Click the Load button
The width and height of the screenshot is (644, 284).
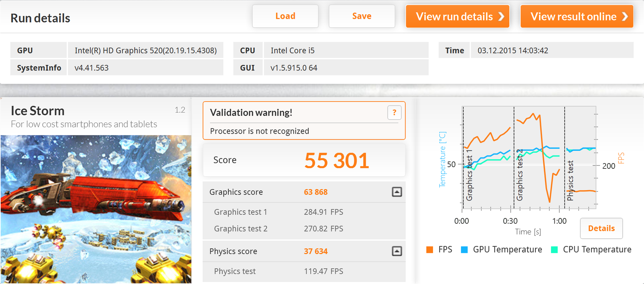coord(285,16)
